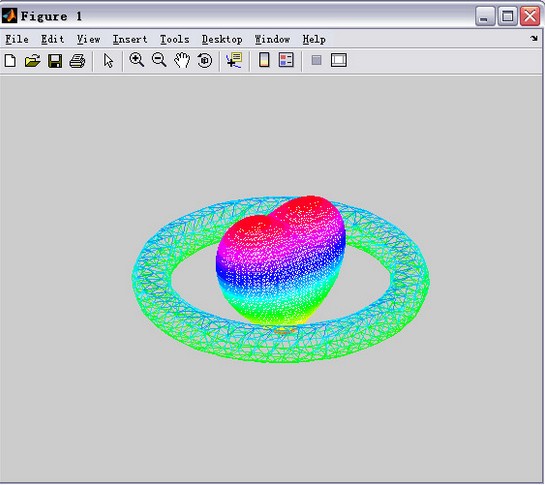Click the New Figure icon
The width and height of the screenshot is (545, 485).
pos(10,61)
